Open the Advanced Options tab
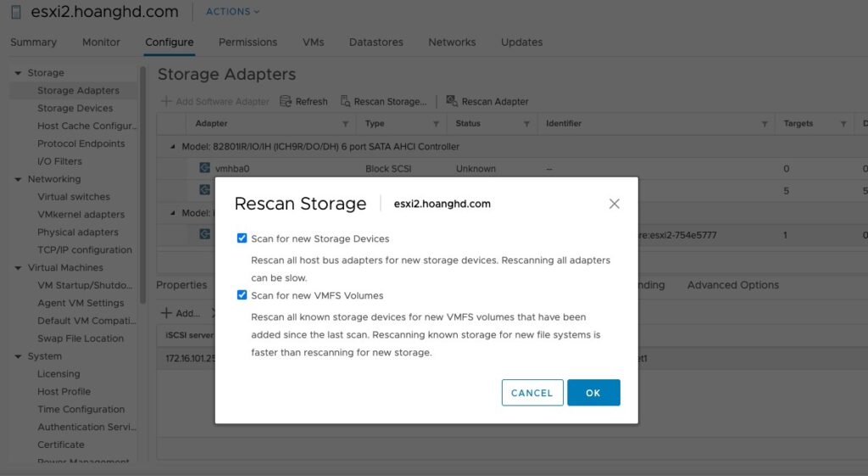 [733, 285]
